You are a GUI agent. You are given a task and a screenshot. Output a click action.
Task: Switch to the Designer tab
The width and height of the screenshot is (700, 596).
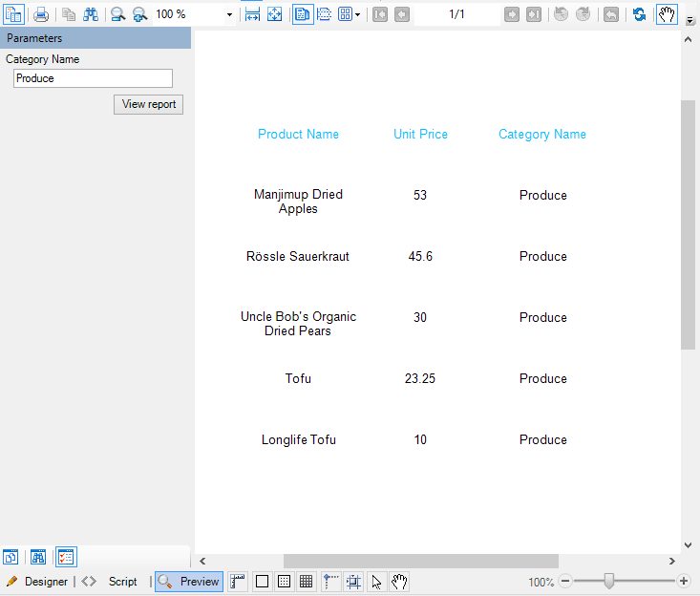38,582
